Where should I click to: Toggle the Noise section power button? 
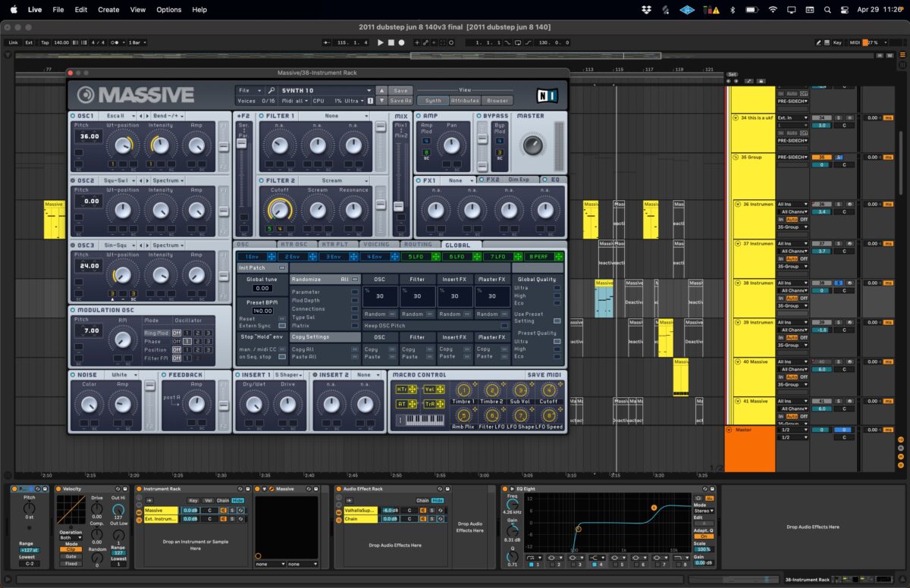(73, 374)
